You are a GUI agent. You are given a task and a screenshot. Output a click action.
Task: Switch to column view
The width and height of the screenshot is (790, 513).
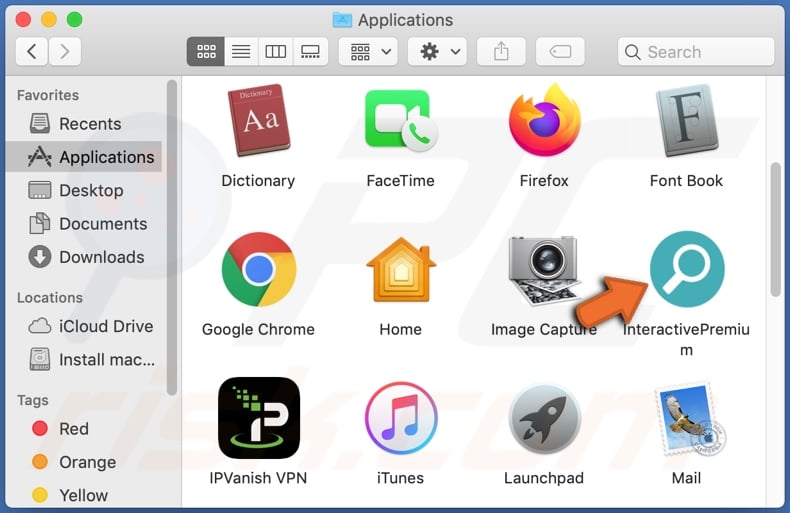276,51
